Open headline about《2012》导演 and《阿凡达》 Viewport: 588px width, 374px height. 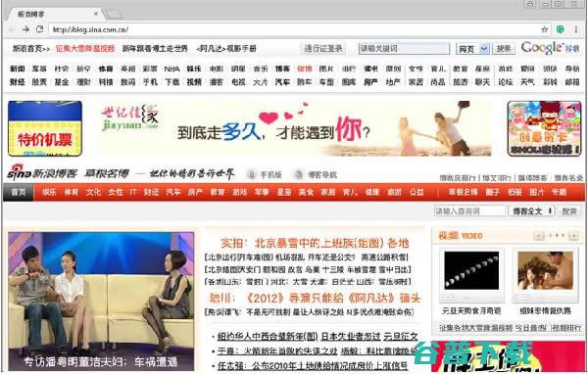315,299
